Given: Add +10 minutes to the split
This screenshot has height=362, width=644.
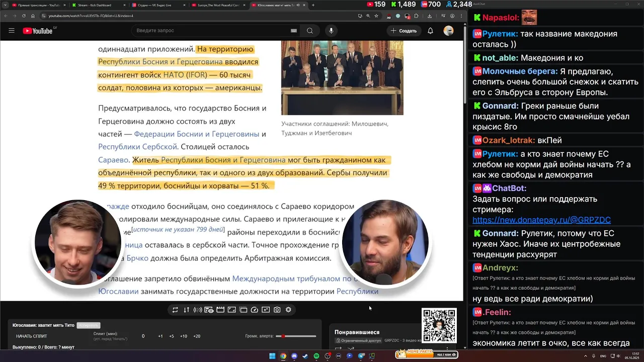Looking at the screenshot, I should point(184,336).
